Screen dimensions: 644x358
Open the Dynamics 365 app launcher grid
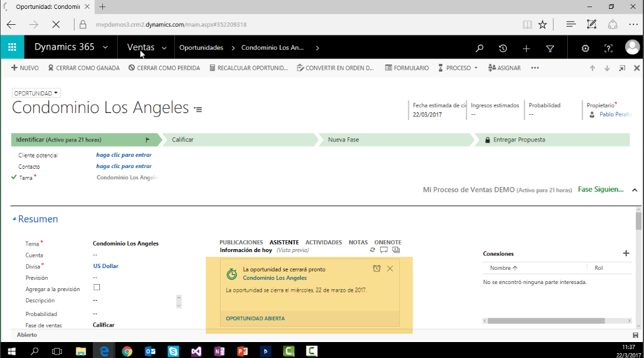[12, 47]
